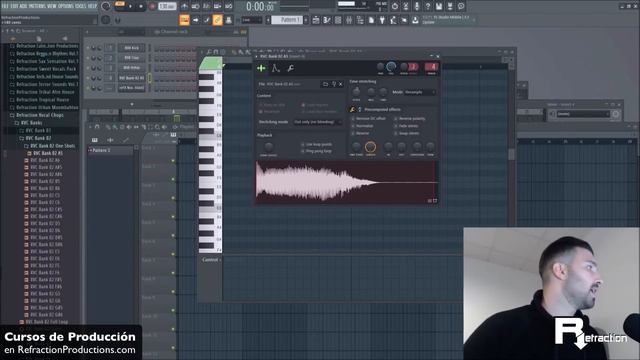Click the highlighted link-shaped toolbar icon beside the pattern area

pos(218,20)
